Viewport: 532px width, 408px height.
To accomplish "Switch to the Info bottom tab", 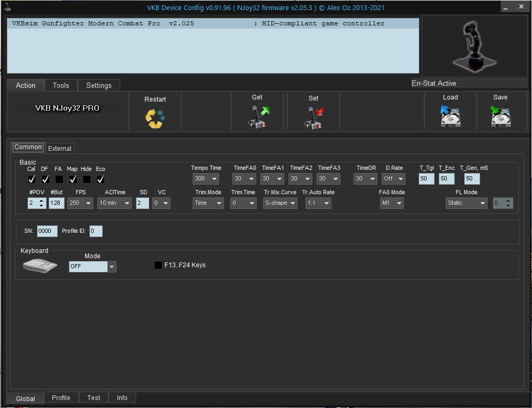I will (x=122, y=398).
